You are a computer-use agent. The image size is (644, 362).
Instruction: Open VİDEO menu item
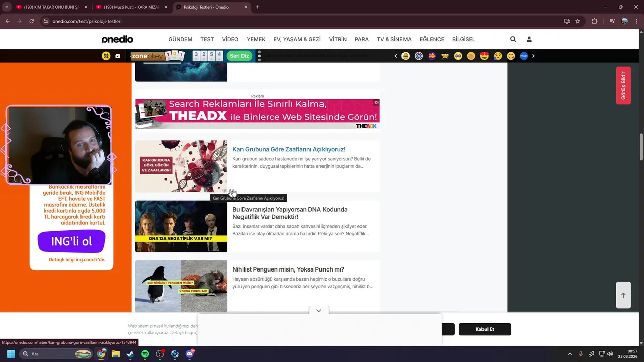(230, 39)
